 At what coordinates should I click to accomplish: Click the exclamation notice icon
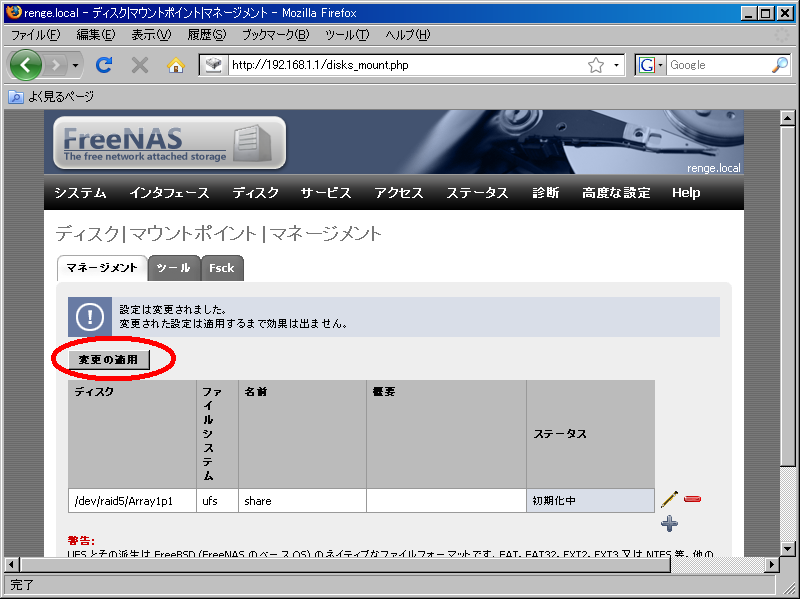pyautogui.click(x=90, y=317)
